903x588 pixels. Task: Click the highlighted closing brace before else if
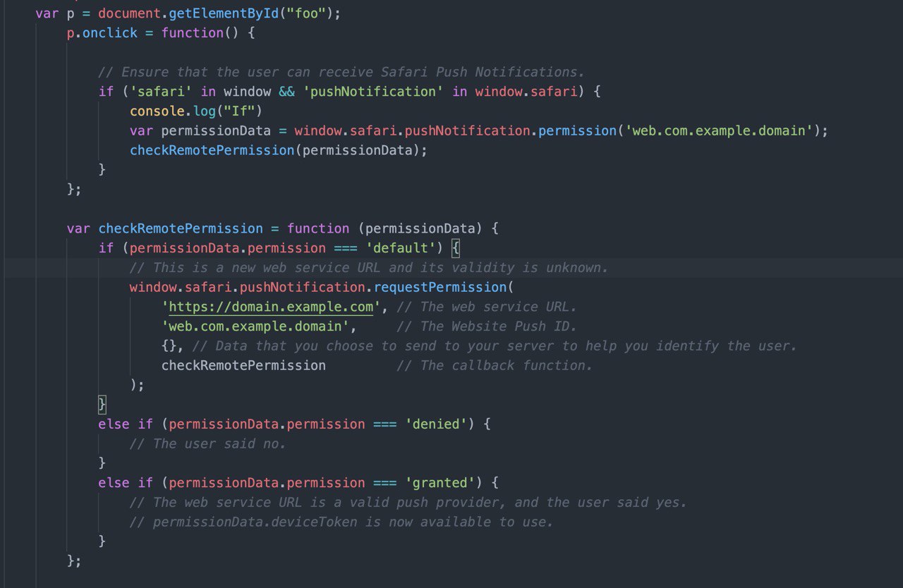pyautogui.click(x=102, y=405)
